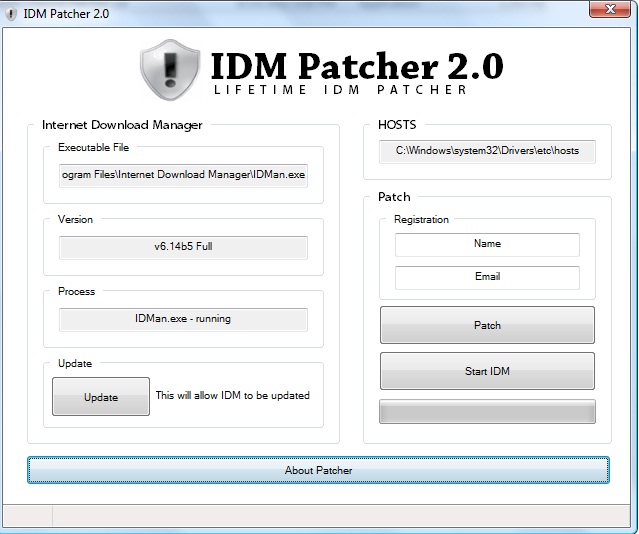Click the 'IDM Patcher 2.0' banner title

coord(357,65)
